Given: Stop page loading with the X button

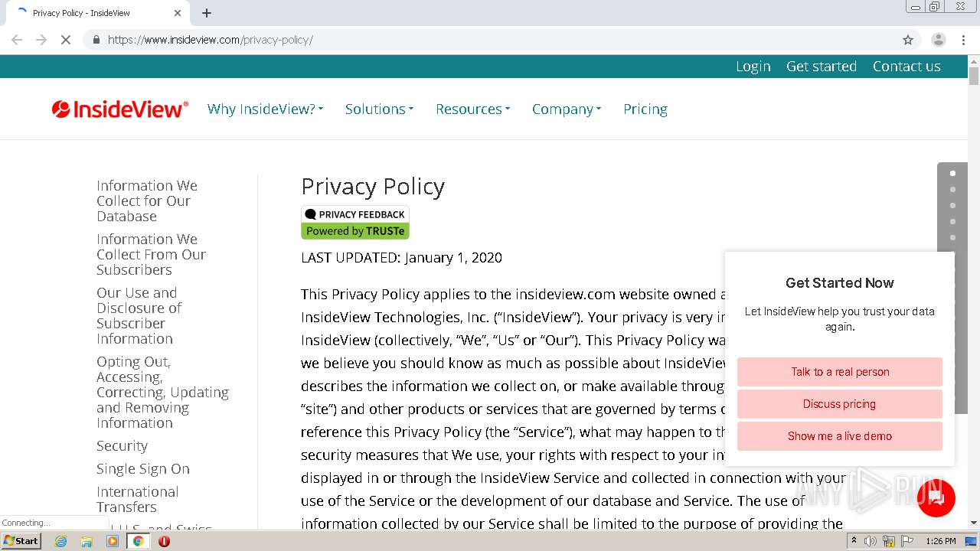Looking at the screenshot, I should (x=66, y=40).
